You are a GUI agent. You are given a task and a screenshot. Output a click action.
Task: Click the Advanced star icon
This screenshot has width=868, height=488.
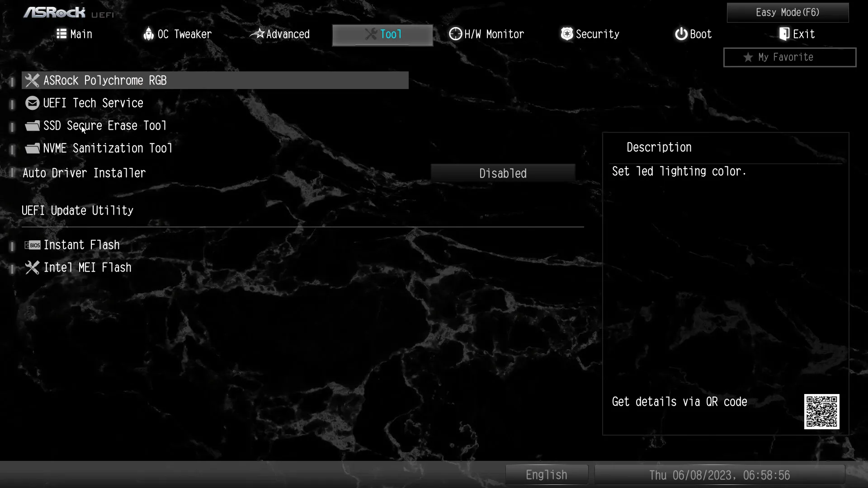point(257,33)
